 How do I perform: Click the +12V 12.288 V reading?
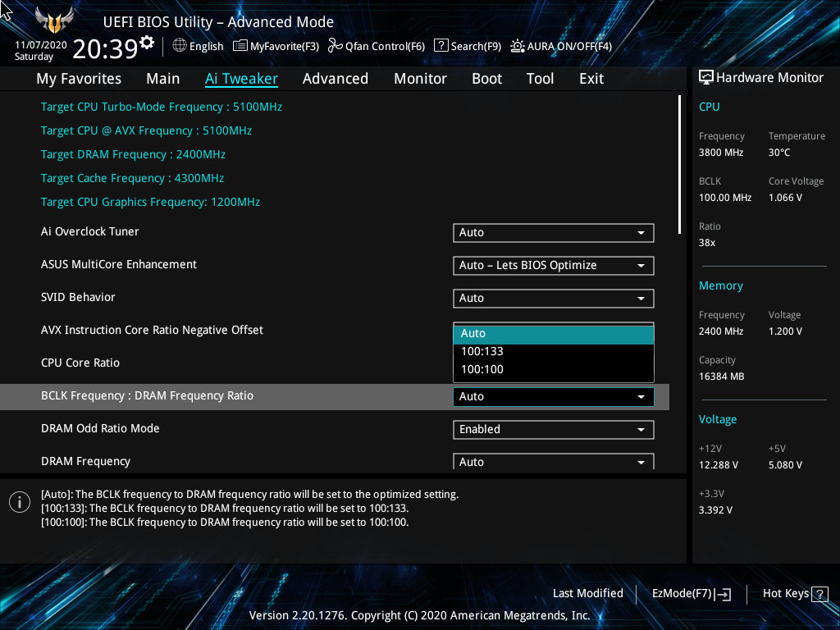(719, 465)
